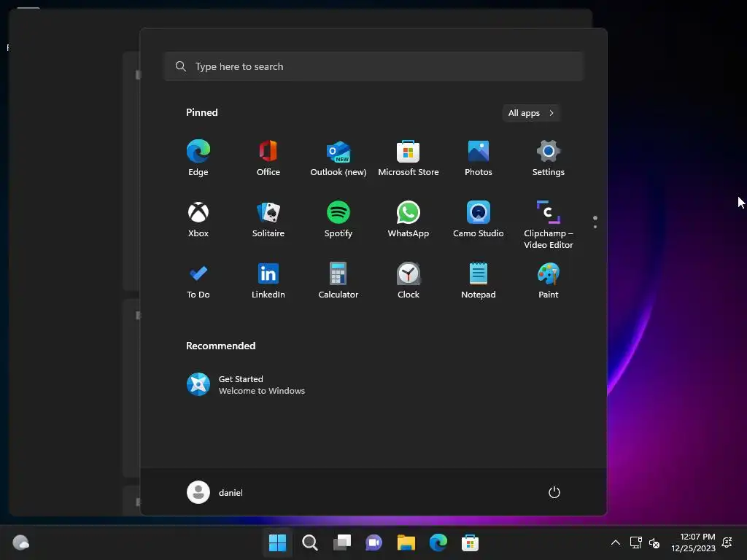Open the clock showing 12:07 PM
747x560 pixels.
pyautogui.click(x=693, y=542)
